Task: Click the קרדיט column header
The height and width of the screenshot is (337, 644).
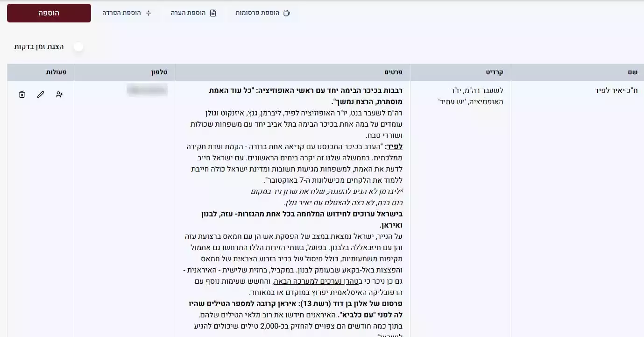Action: (x=460, y=72)
